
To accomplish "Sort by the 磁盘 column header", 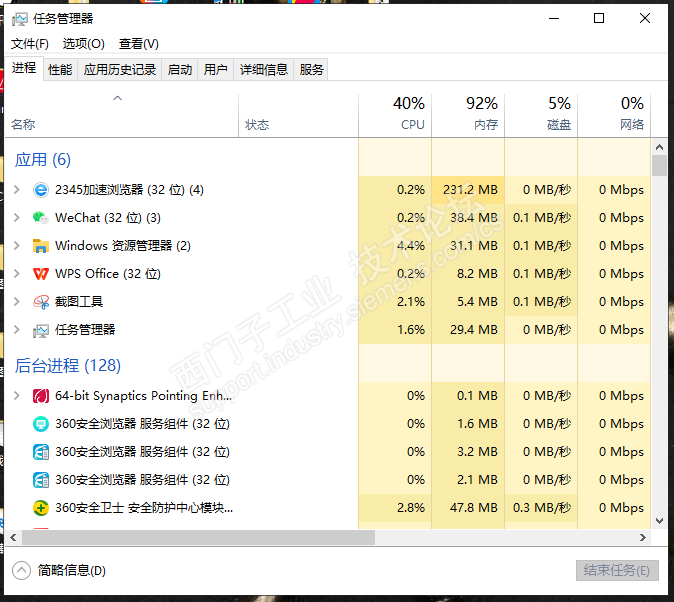I will (x=541, y=115).
